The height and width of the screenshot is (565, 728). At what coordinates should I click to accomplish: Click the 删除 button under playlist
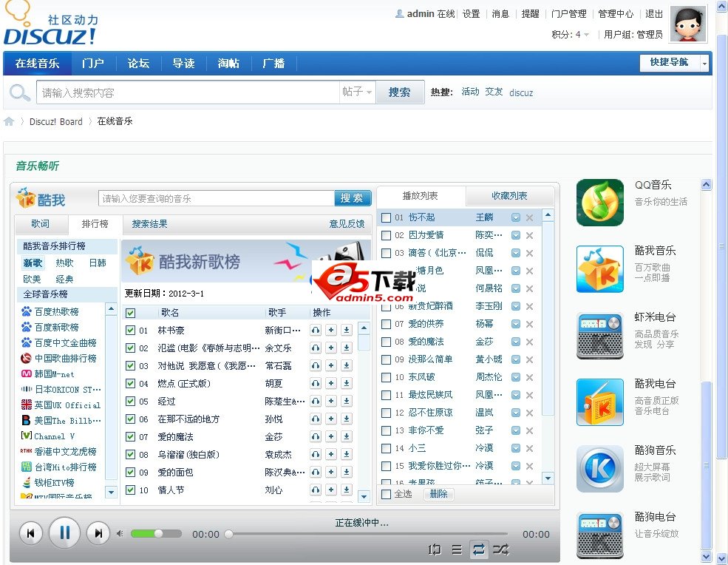(438, 494)
